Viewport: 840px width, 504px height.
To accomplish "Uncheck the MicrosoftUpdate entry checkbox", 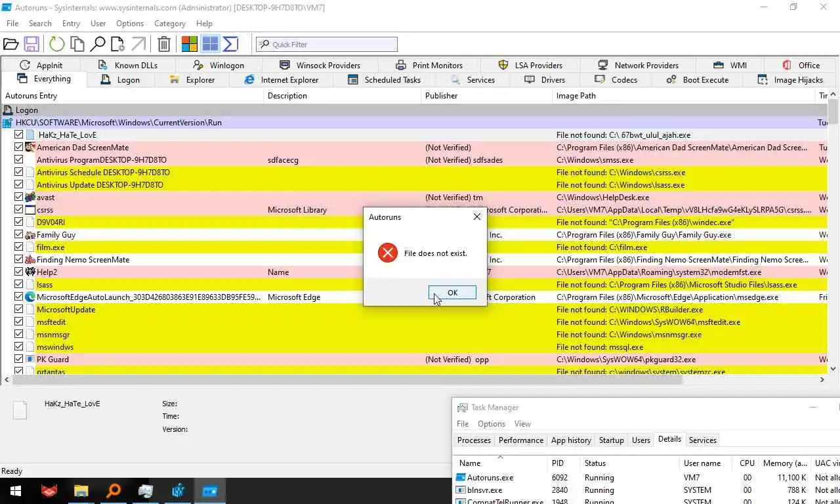I will 18,309.
